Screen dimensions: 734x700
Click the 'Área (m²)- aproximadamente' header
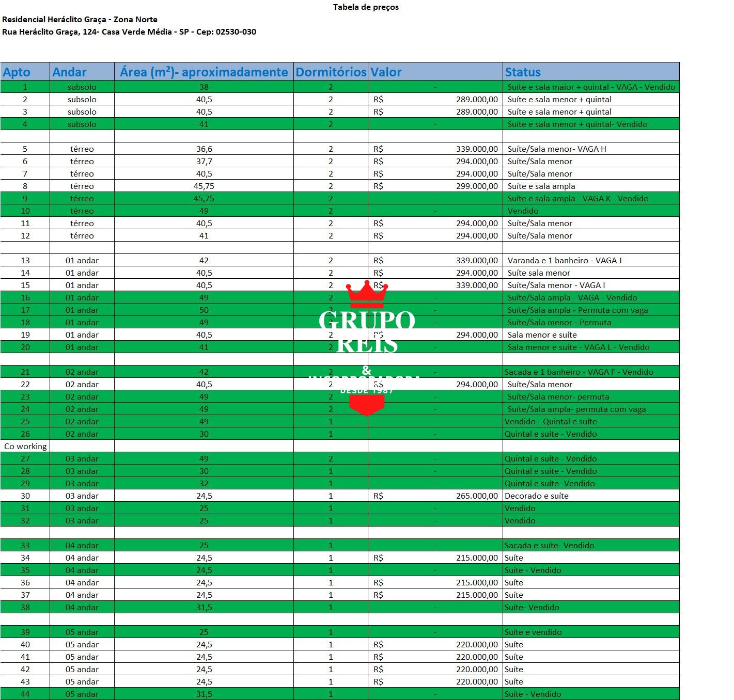click(204, 72)
